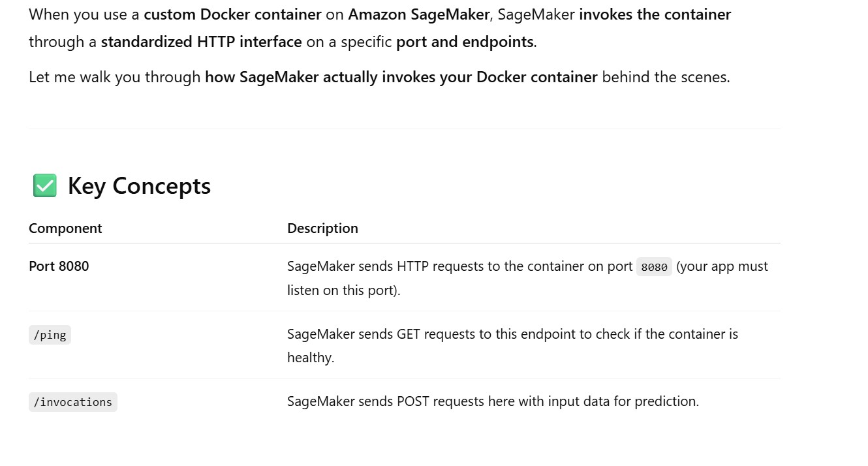Click the bold Amazon SageMaker text

418,14
